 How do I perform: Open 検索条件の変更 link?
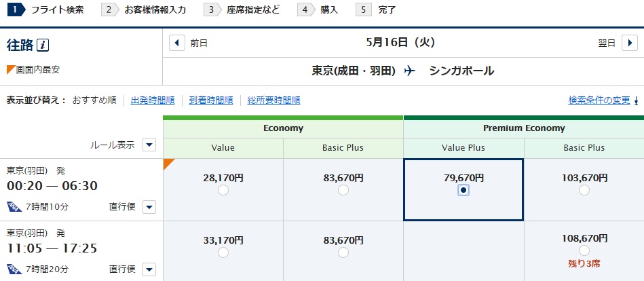(599, 100)
